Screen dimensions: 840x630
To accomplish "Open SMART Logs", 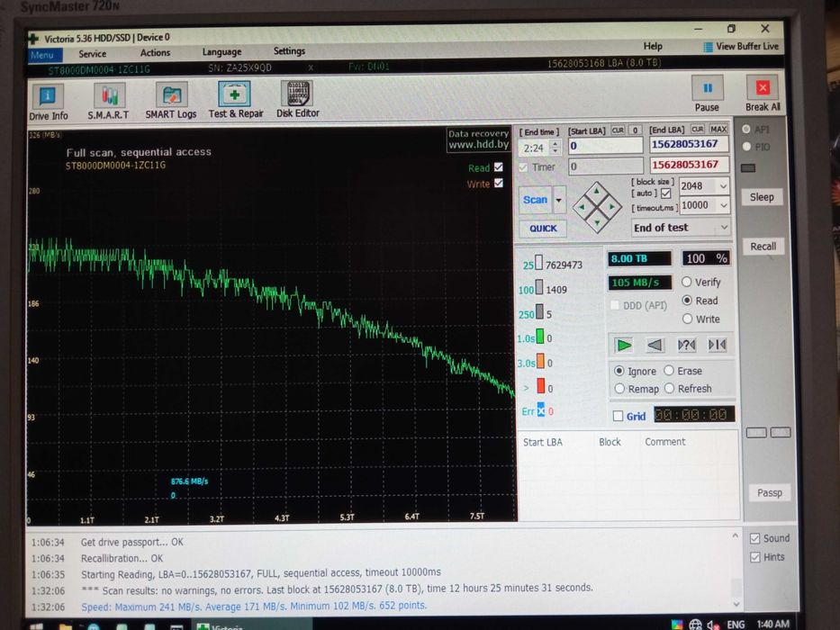I will point(171,100).
